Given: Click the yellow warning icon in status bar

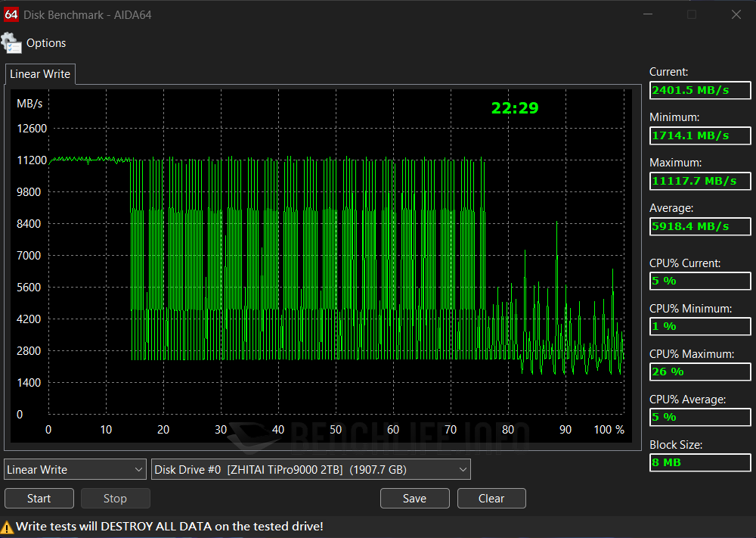Looking at the screenshot, I should tap(7, 527).
